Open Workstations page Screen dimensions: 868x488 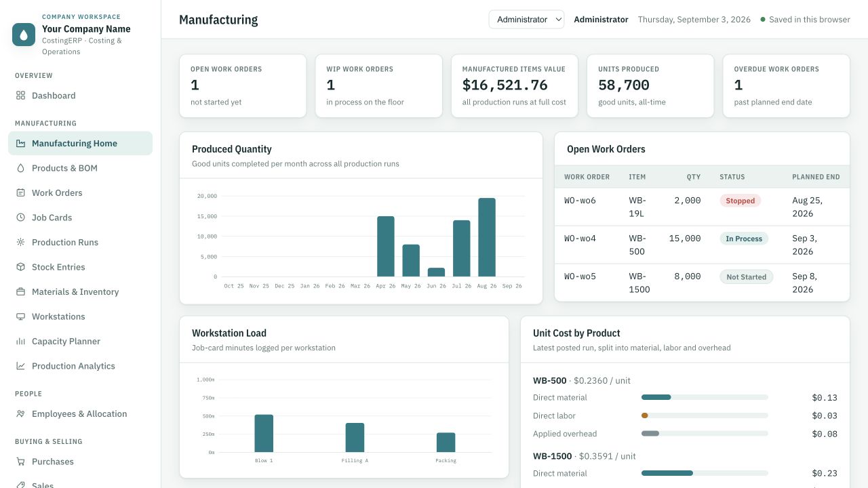click(80, 317)
